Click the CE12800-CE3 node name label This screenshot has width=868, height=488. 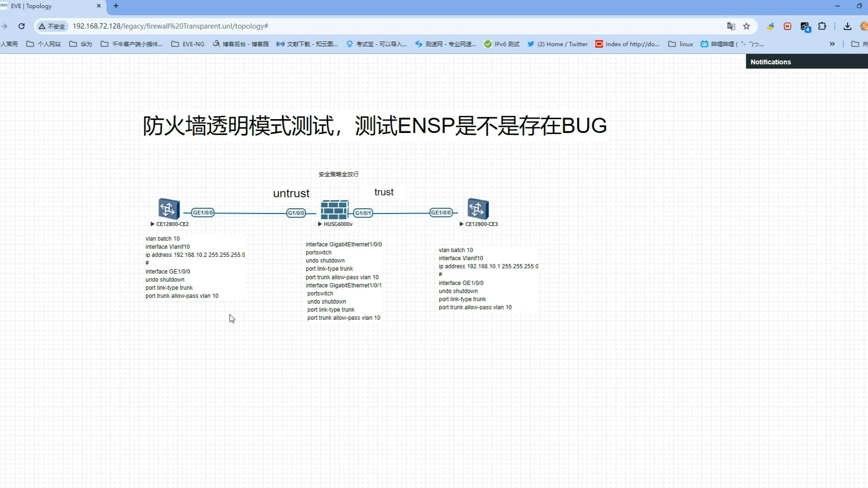tap(482, 224)
